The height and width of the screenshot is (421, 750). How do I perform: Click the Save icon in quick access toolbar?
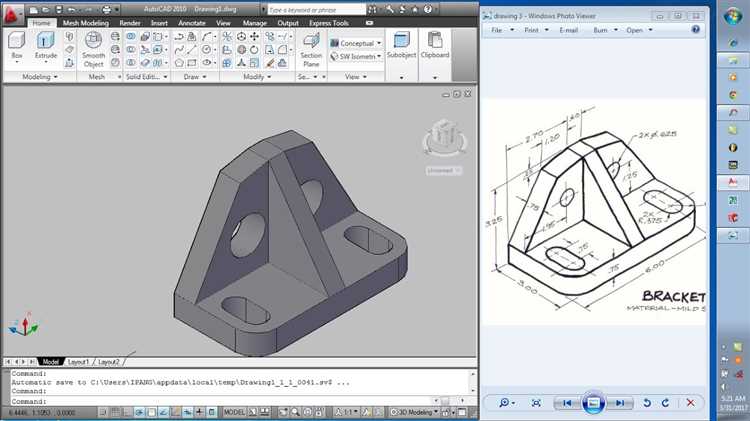click(x=58, y=10)
